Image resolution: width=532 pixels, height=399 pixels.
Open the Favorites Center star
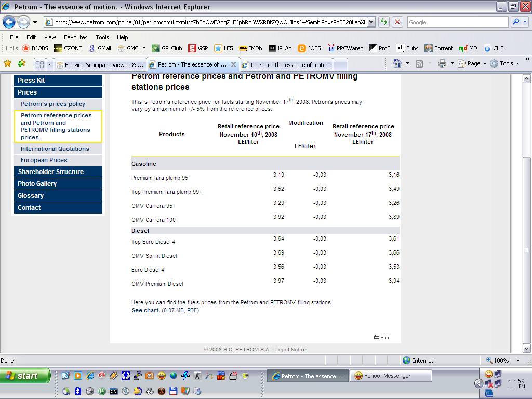tap(8, 63)
